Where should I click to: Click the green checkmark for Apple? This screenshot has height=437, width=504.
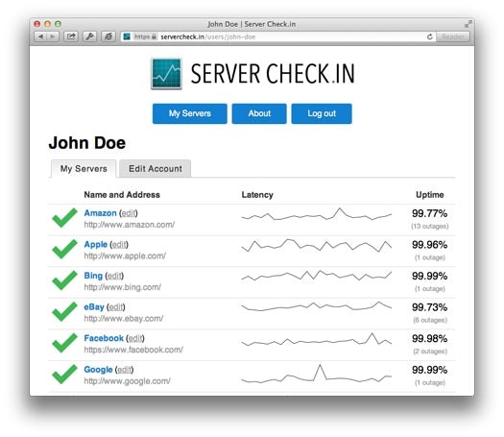pyautogui.click(x=64, y=249)
